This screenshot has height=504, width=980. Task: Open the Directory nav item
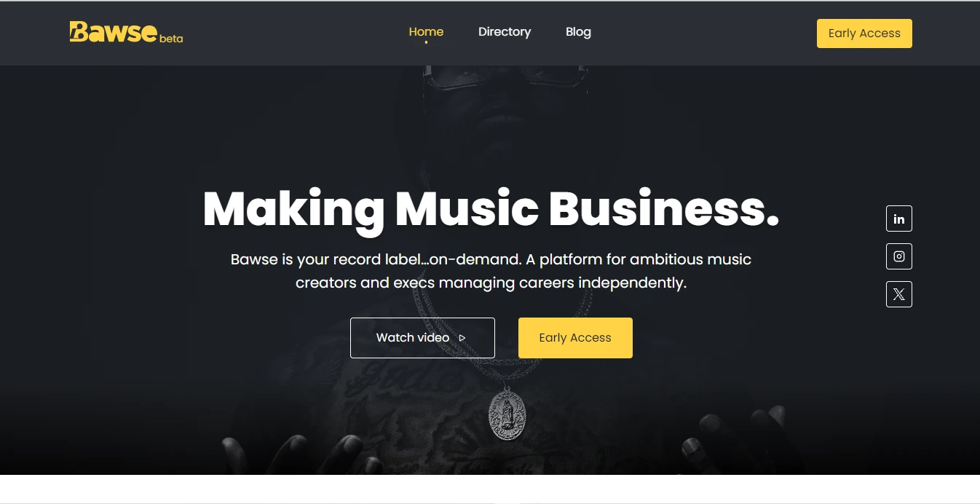click(x=505, y=32)
